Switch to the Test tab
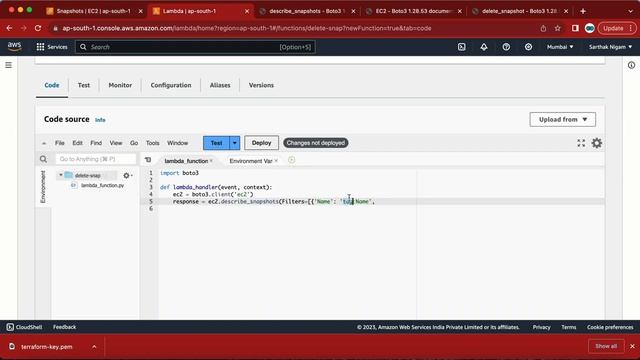This screenshot has width=640, height=360. click(84, 85)
